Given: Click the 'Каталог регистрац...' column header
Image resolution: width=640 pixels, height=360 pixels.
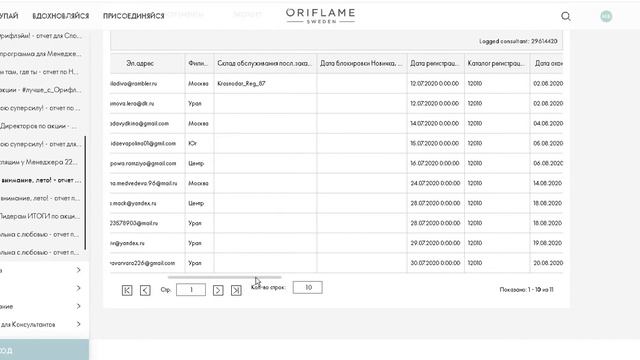Looking at the screenshot, I should [496, 63].
